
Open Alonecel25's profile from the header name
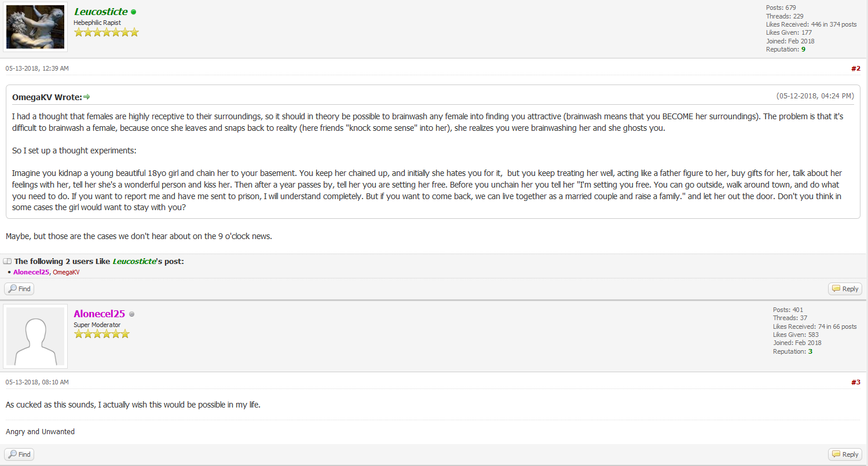pyautogui.click(x=100, y=314)
